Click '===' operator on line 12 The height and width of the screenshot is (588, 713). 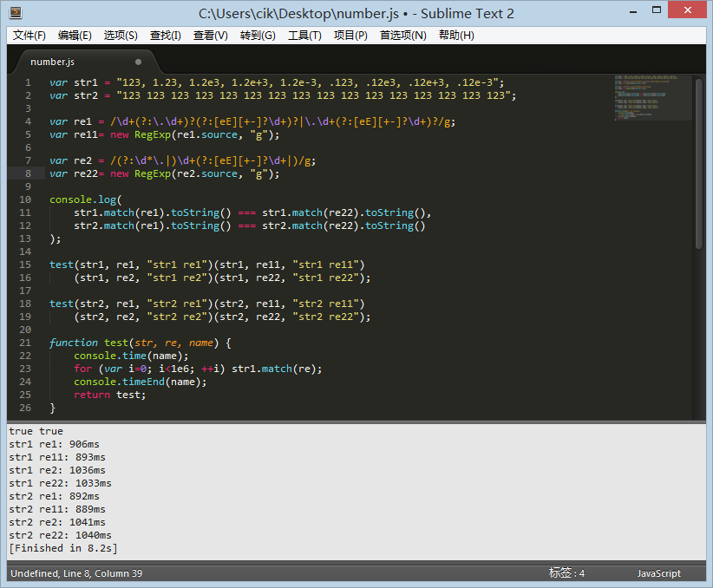tap(246, 226)
